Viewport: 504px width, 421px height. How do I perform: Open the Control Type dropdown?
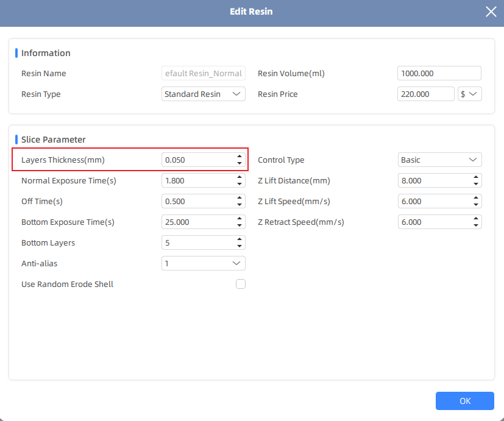(440, 160)
